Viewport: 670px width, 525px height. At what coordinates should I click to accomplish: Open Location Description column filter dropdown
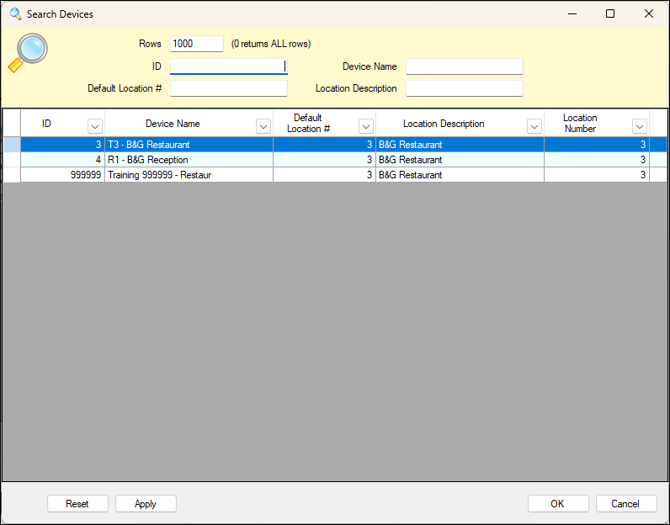(535, 126)
